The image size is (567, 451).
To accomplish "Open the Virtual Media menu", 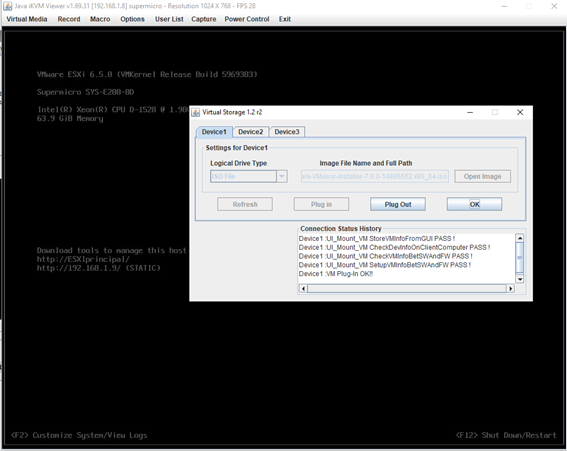I will [x=27, y=19].
